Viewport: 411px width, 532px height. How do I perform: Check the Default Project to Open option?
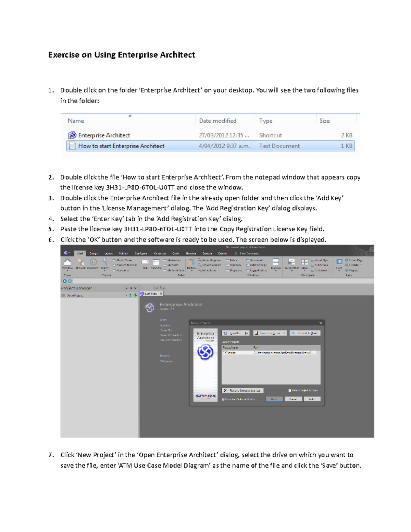[290, 390]
